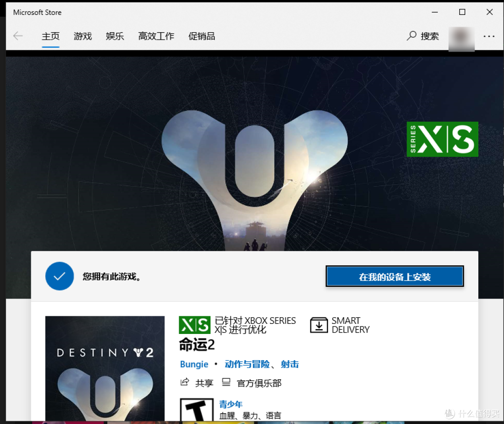Click the Destiny 2 box art thumbnail

coord(105,368)
